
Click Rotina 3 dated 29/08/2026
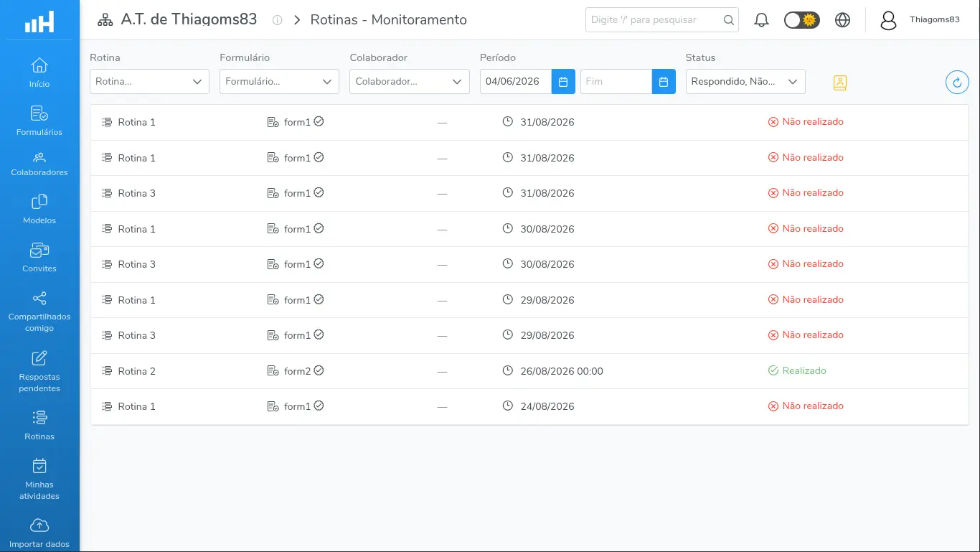point(529,335)
